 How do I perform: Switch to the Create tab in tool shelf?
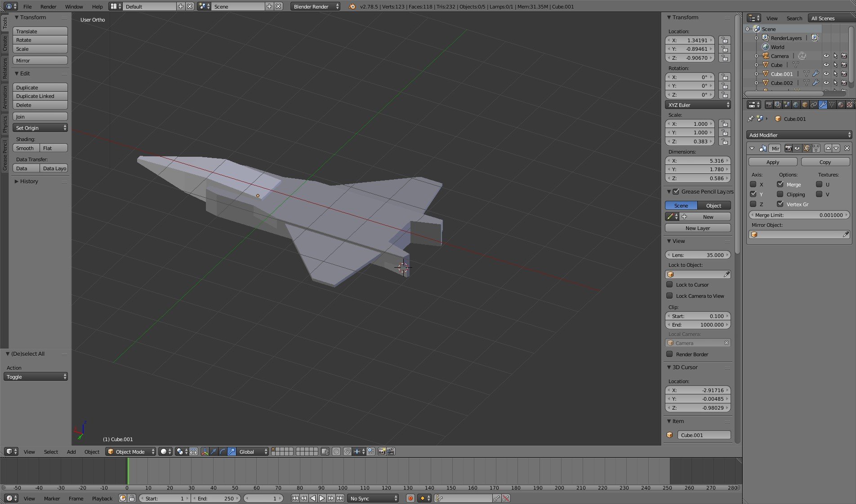(x=4, y=43)
